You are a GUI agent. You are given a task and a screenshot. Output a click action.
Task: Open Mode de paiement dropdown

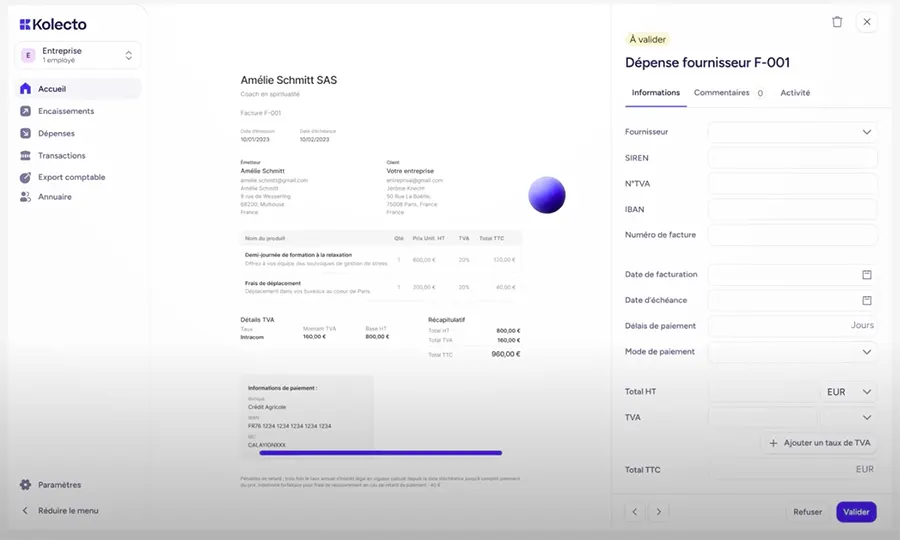pyautogui.click(x=792, y=352)
